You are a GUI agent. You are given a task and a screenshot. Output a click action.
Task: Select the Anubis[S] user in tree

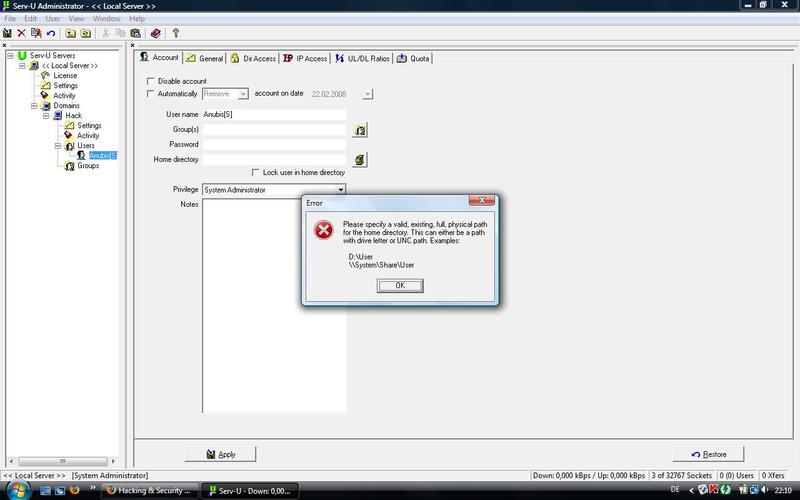click(103, 155)
